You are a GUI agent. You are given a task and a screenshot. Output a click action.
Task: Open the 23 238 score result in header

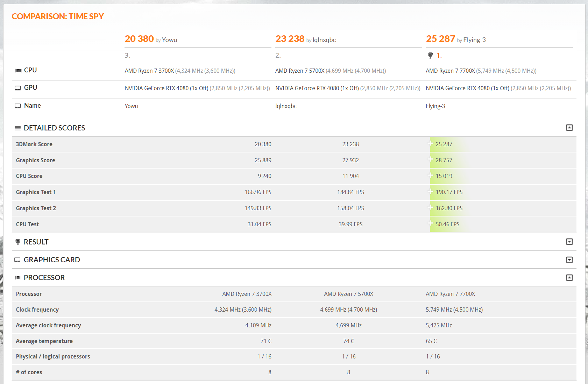(290, 39)
